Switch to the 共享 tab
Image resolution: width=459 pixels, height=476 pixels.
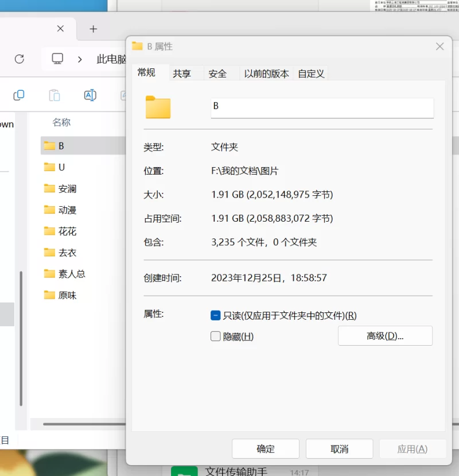tap(182, 73)
